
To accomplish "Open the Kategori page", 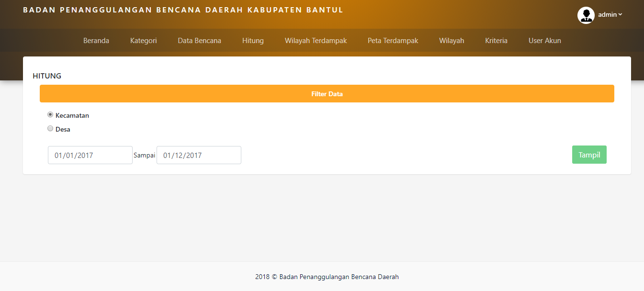I will tap(143, 41).
